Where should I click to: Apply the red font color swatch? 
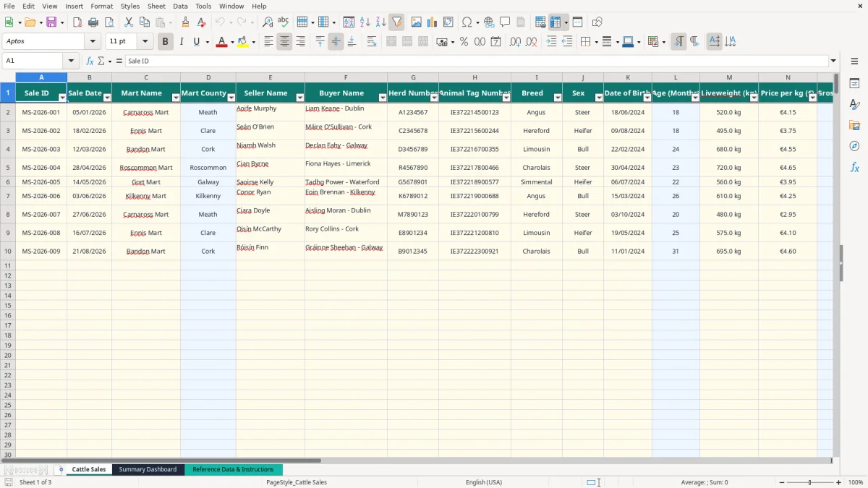(221, 42)
